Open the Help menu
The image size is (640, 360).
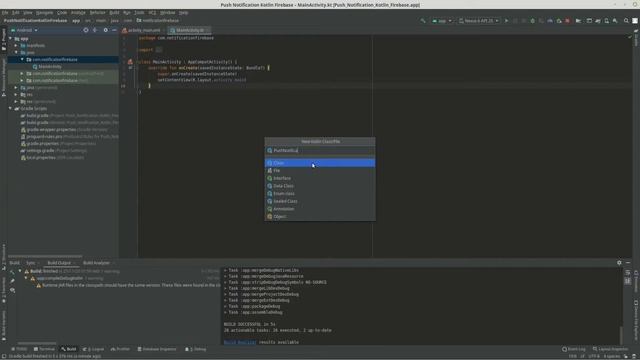coord(184,13)
